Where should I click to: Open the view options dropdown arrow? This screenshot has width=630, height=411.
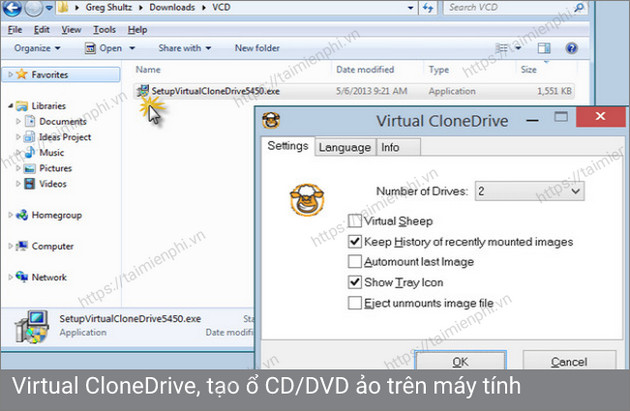point(518,48)
